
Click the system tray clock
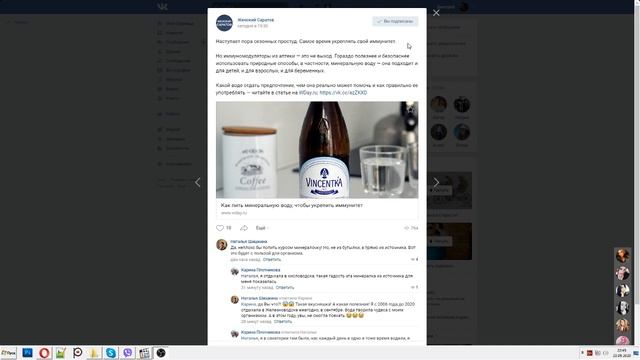(x=621, y=353)
